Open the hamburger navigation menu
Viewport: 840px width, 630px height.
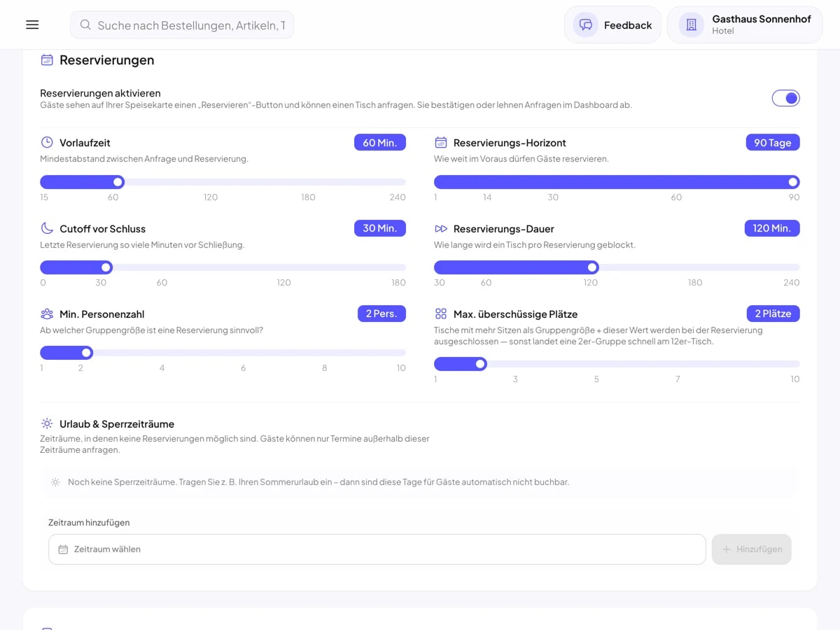(x=32, y=25)
